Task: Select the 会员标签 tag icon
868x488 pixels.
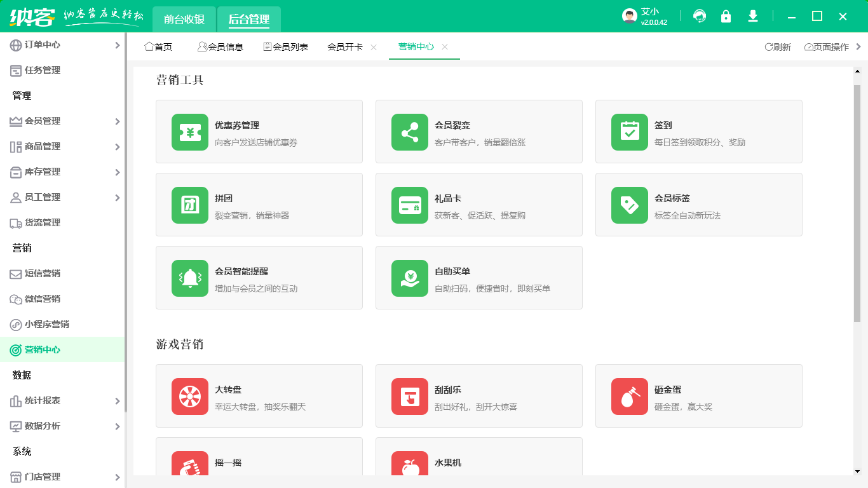Action: [629, 205]
